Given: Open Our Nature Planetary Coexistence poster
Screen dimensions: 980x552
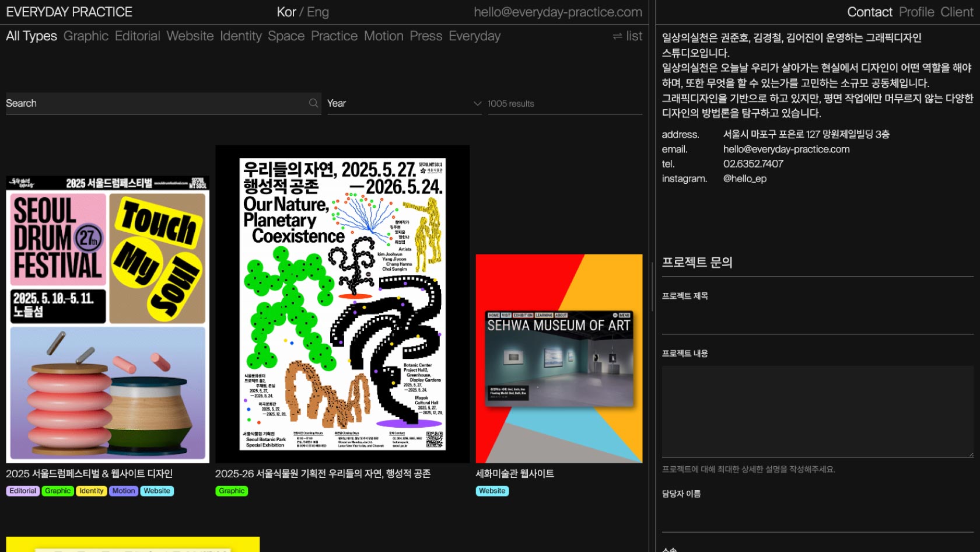Looking at the screenshot, I should [x=342, y=304].
